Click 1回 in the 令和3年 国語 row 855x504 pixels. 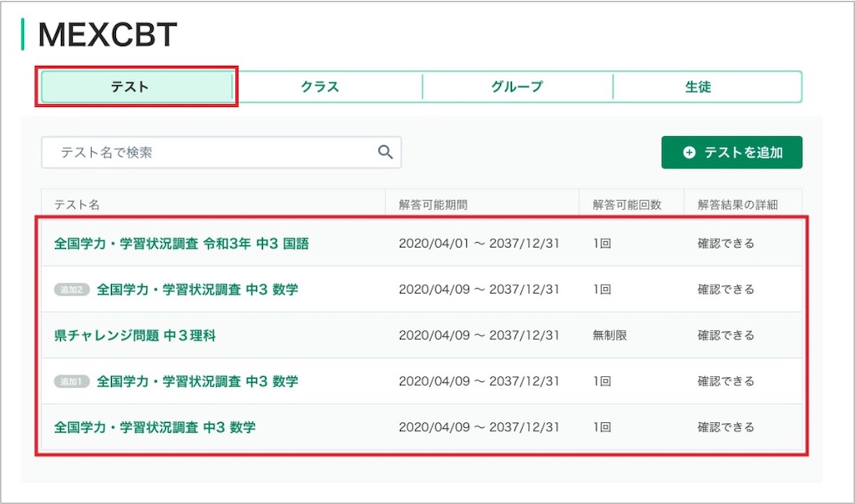(602, 244)
